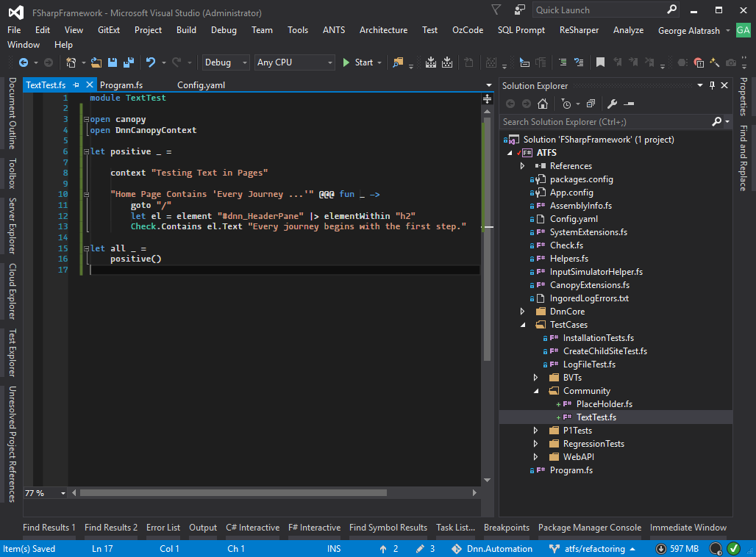The width and height of the screenshot is (756, 557).
Task: Click the Uncomment selected lines icon
Action: [x=579, y=62]
